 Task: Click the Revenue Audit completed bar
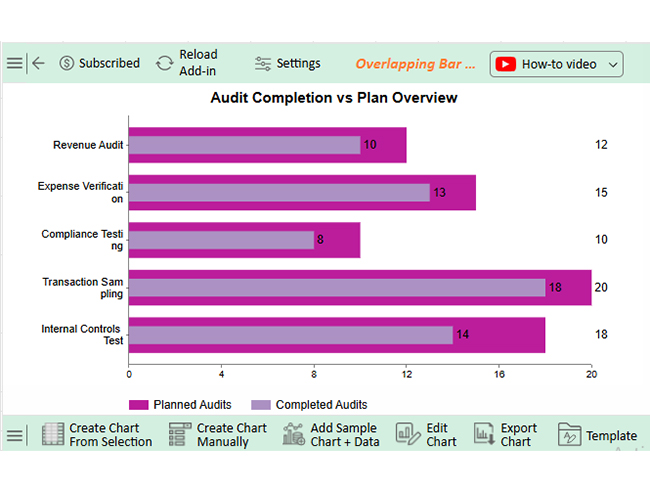pos(244,145)
